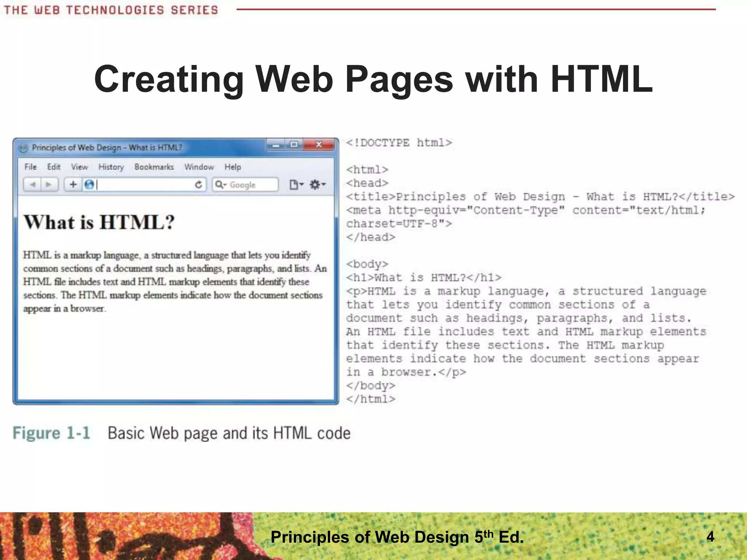This screenshot has width=747, height=560.
Task: Open the gear settings dropdown
Action: [317, 184]
